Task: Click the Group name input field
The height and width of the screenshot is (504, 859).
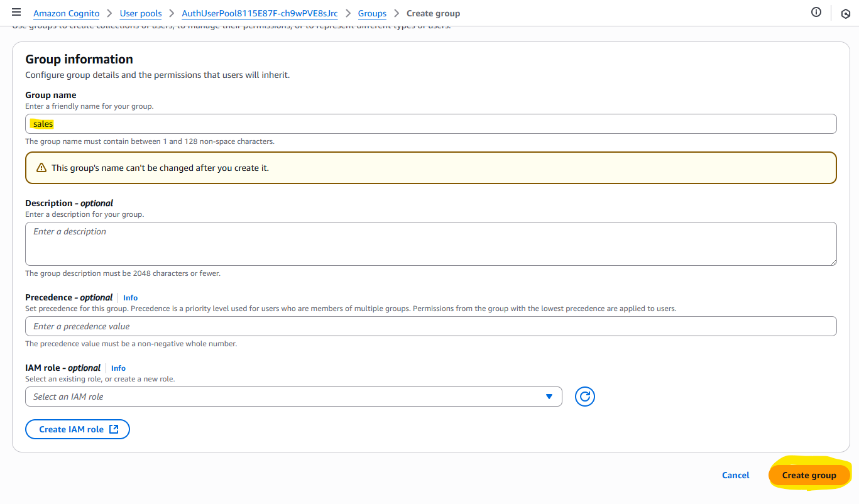Action: (x=431, y=124)
